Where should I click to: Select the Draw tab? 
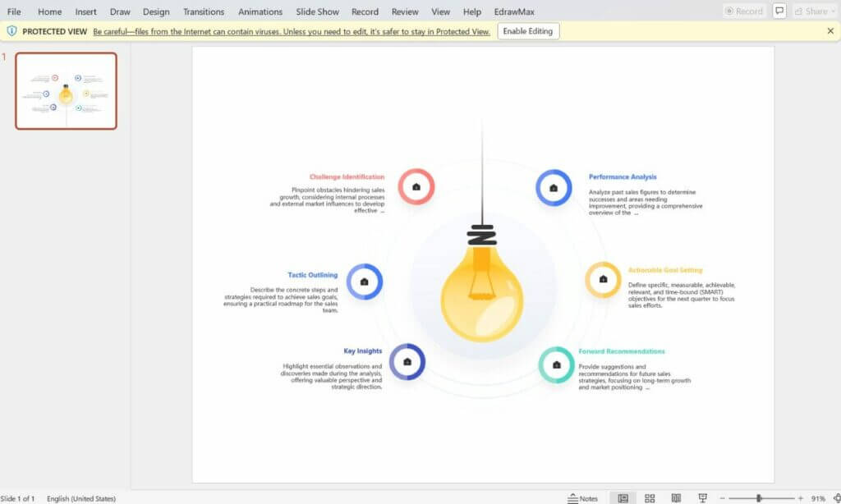(x=120, y=11)
